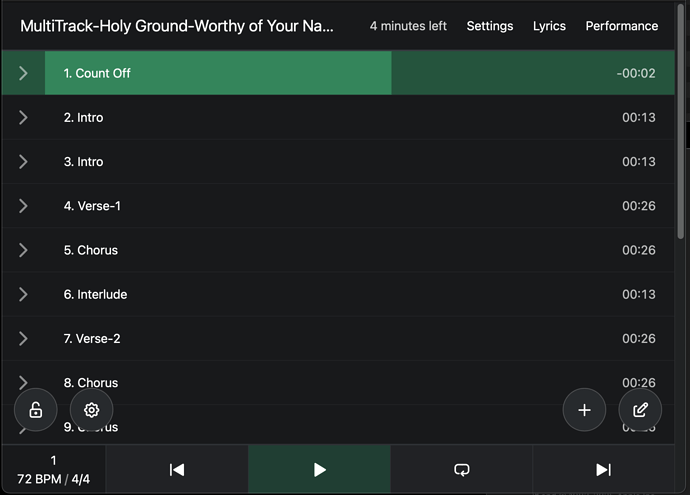
Task: Click the MultiTrack song title
Action: (x=177, y=26)
